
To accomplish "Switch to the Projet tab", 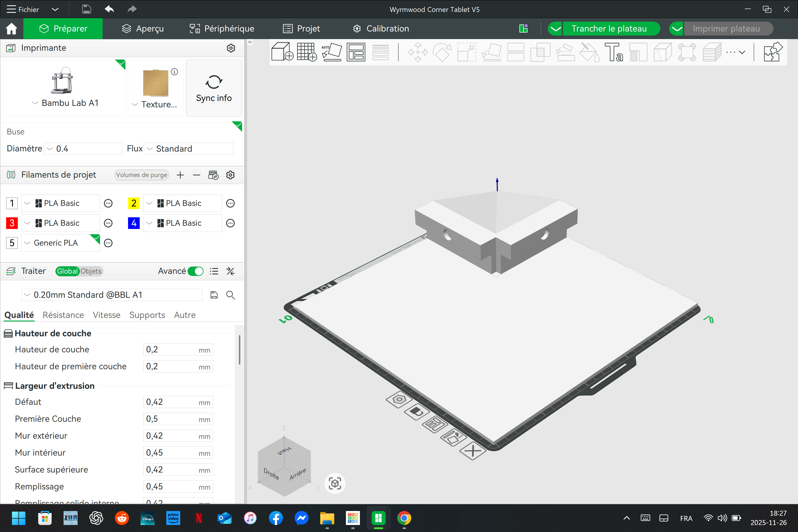I will (x=302, y=29).
